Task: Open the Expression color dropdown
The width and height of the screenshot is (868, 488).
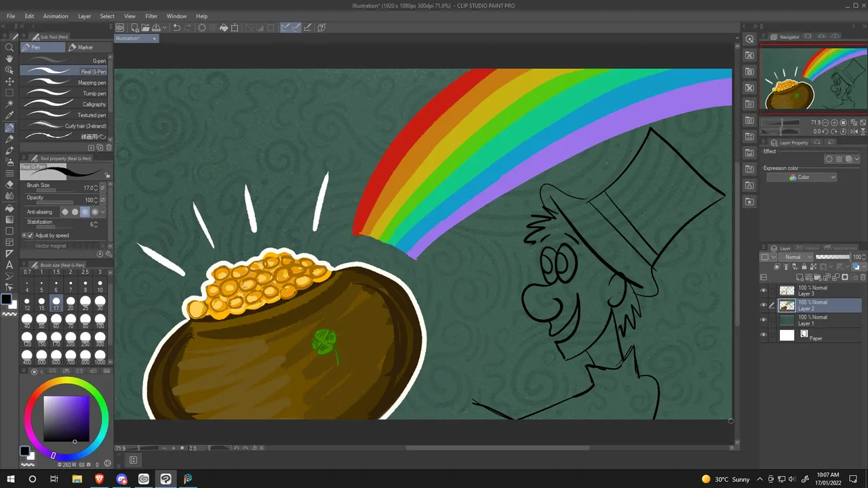Action: tap(802, 177)
